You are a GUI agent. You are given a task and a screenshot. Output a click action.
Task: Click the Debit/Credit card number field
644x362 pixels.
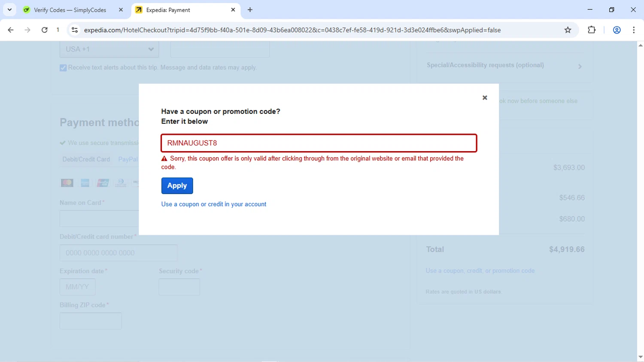[118, 253]
